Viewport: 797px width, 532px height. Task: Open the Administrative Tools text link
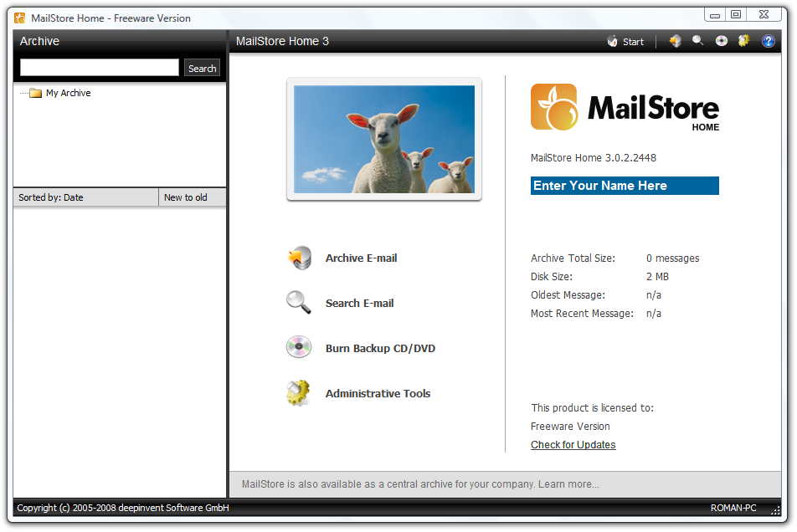pos(378,393)
